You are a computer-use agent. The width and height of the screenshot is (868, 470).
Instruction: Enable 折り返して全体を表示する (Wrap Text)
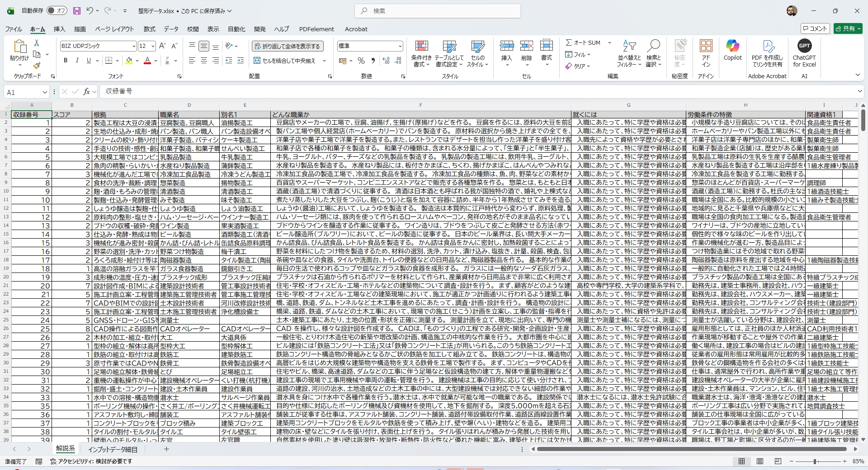(x=288, y=46)
